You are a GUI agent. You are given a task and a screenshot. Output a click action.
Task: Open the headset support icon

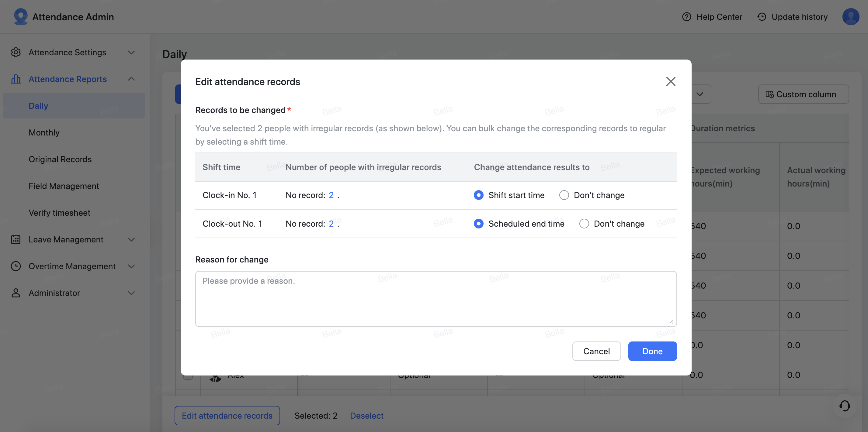pyautogui.click(x=844, y=406)
